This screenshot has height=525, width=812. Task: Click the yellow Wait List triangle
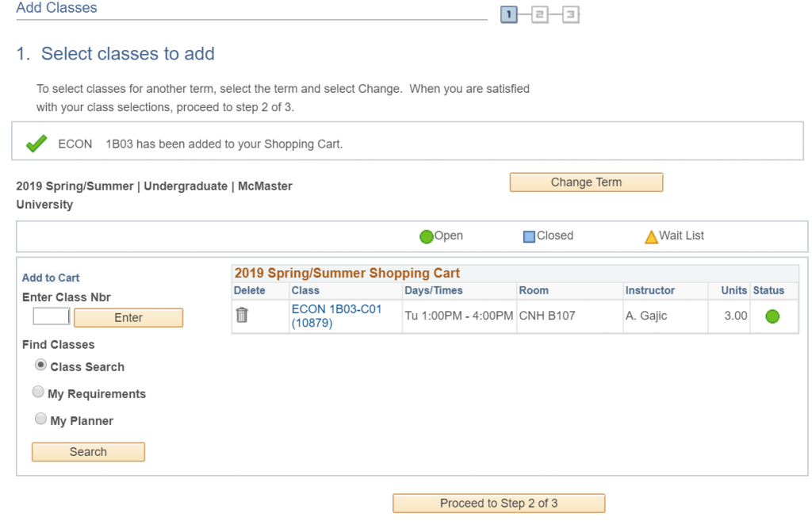[651, 236]
